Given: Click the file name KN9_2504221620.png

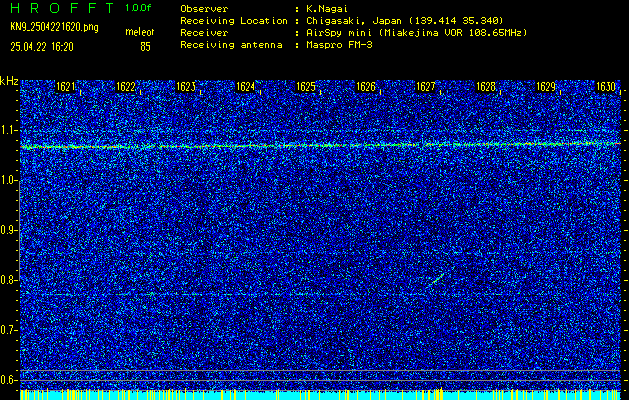Looking at the screenshot, I should click(x=54, y=27).
